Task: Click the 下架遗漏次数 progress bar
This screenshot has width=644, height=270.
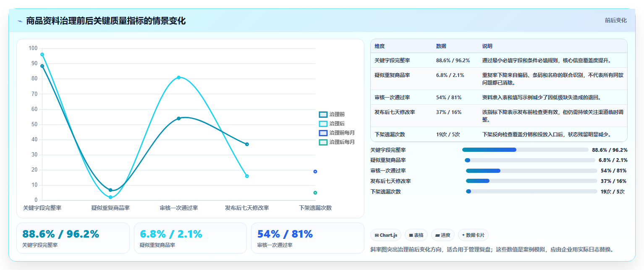Action: click(x=531, y=191)
